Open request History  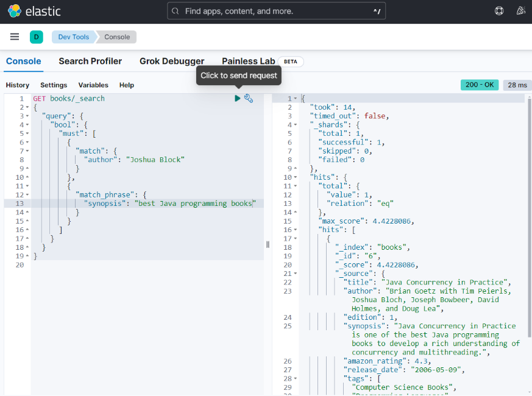pos(18,85)
